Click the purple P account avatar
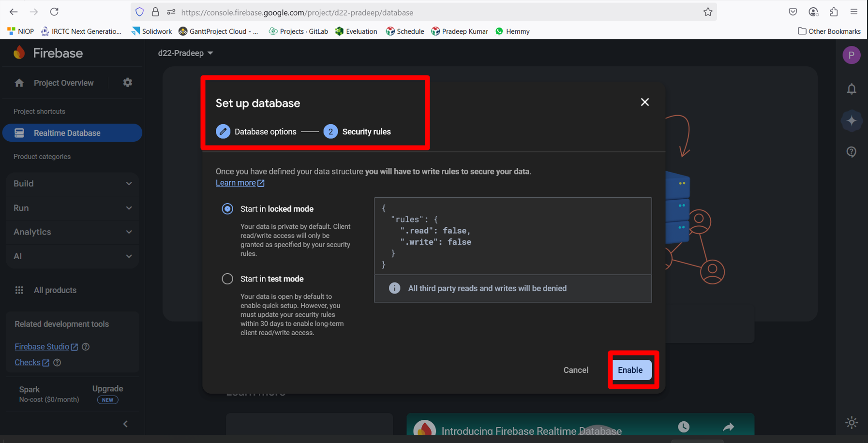The image size is (868, 443). (x=852, y=55)
